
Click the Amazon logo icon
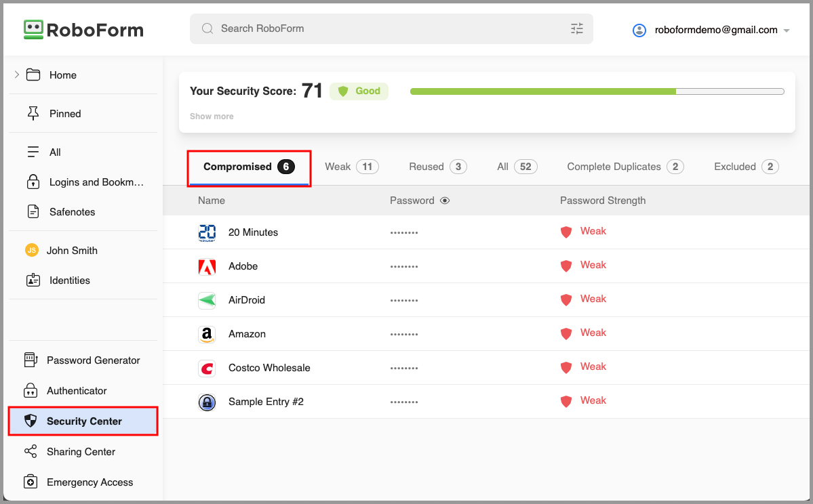(x=207, y=334)
